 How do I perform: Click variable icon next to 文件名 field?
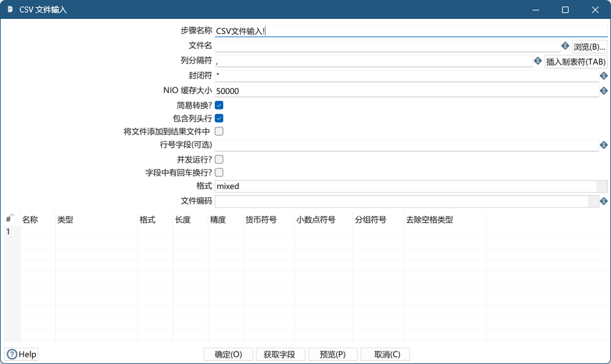click(565, 46)
